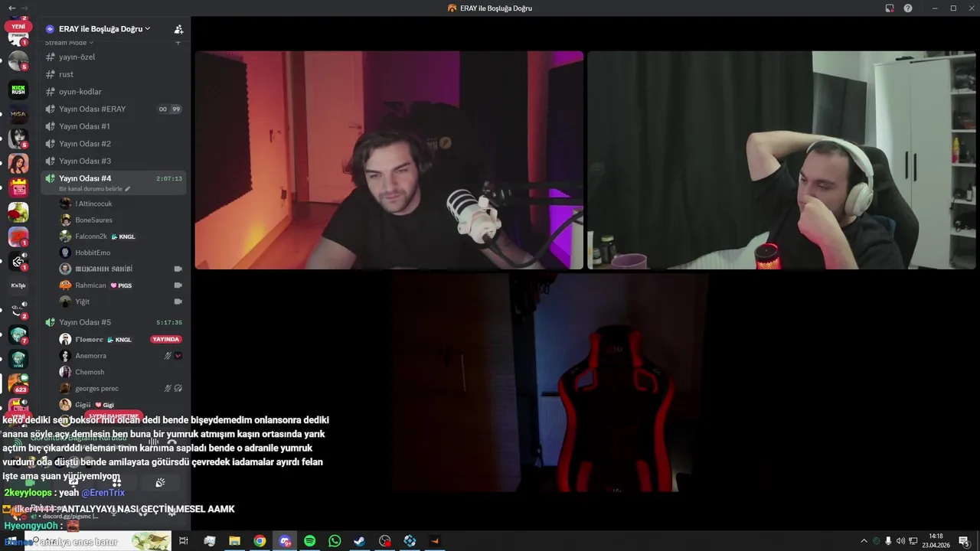980x551 pixels.
Task: Click the YENİ BAHSETME new mentions button
Action: [x=113, y=416]
